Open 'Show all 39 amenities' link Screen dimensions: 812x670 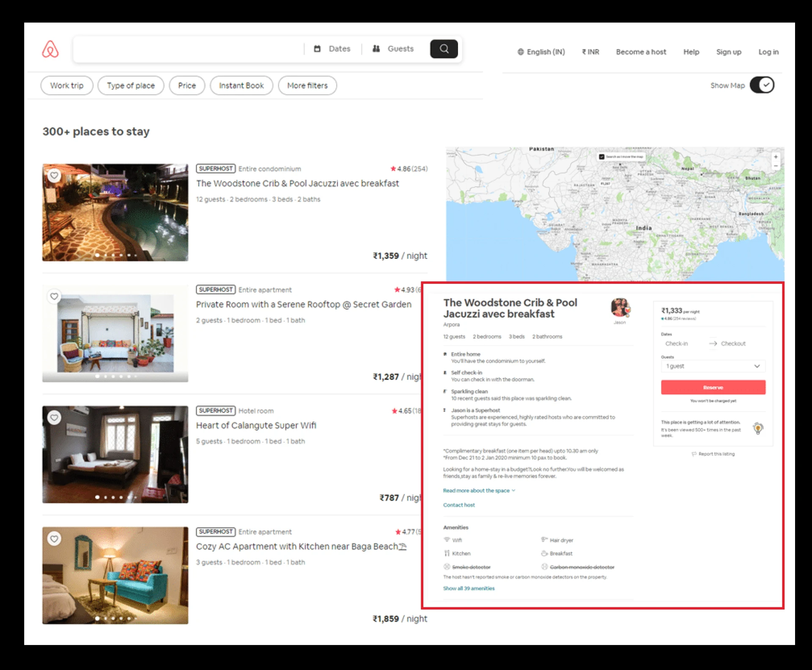click(x=469, y=588)
